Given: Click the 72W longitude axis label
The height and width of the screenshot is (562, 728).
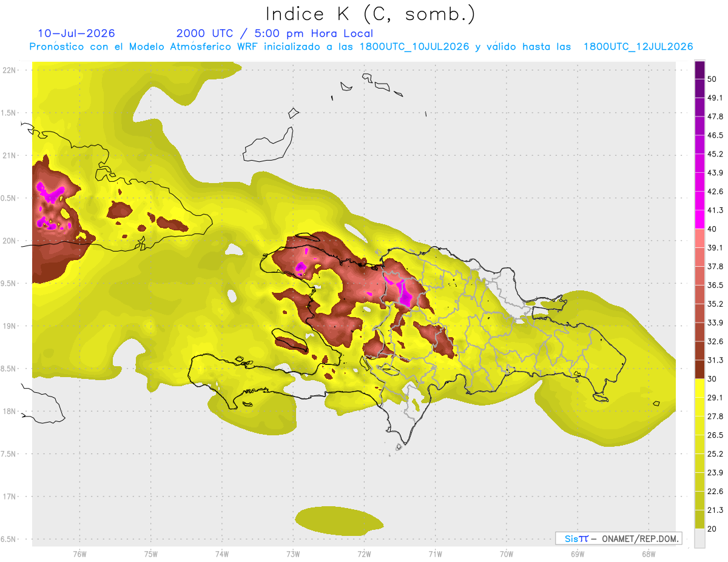Looking at the screenshot, I should 364,554.
